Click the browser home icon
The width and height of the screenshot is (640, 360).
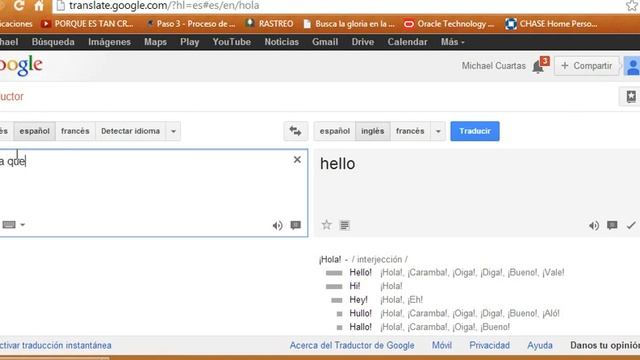[39, 6]
